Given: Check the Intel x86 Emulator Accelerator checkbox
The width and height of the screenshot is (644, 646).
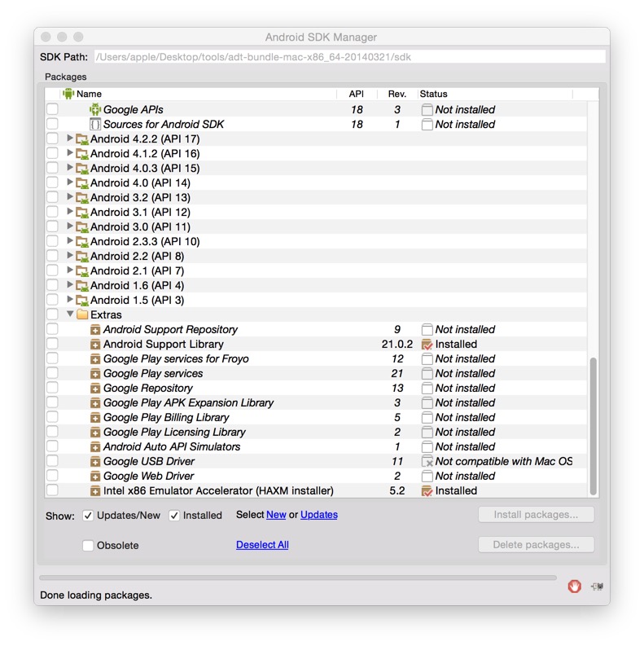Looking at the screenshot, I should tap(52, 490).
